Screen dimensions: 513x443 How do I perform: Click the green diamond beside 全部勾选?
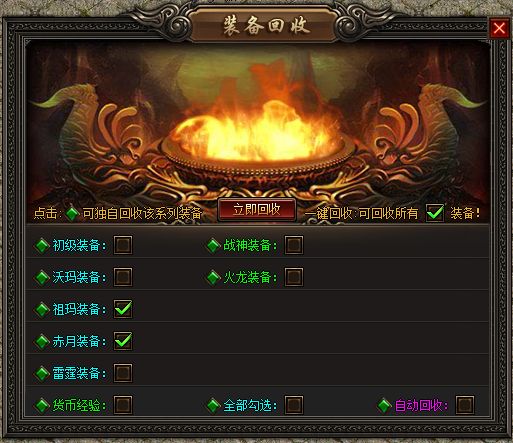[213, 405]
